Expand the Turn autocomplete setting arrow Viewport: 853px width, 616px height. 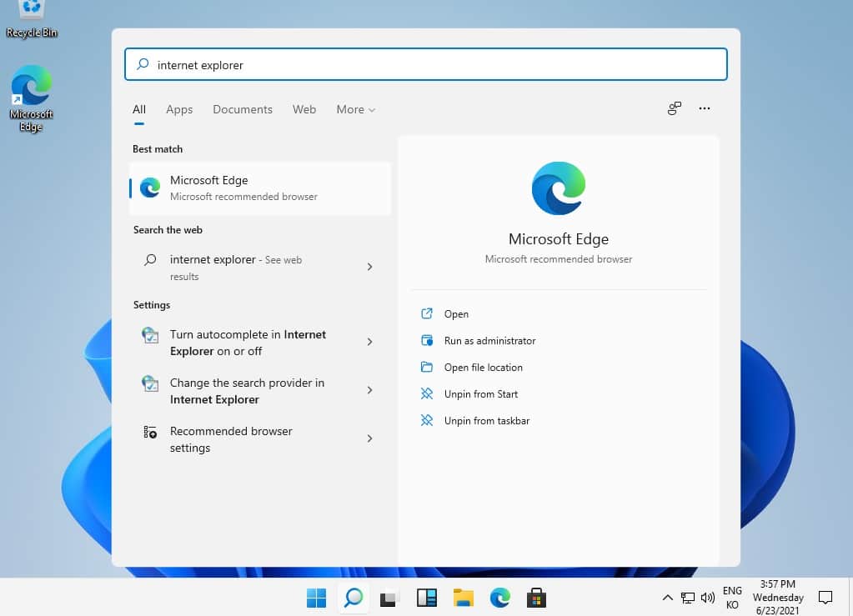[369, 343]
